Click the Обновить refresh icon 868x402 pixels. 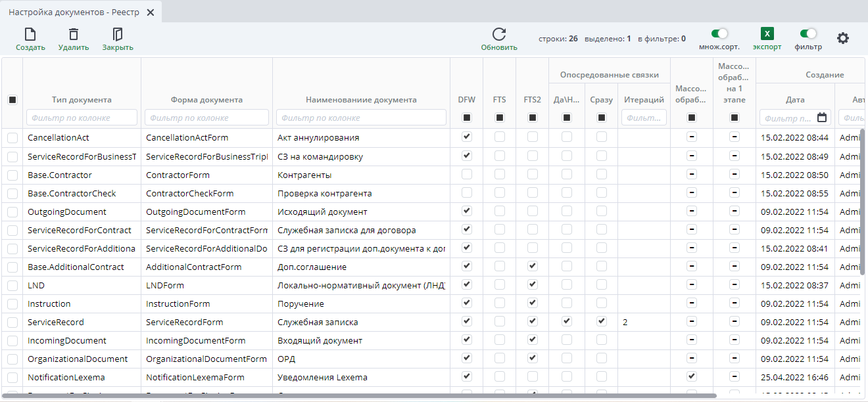coord(499,35)
